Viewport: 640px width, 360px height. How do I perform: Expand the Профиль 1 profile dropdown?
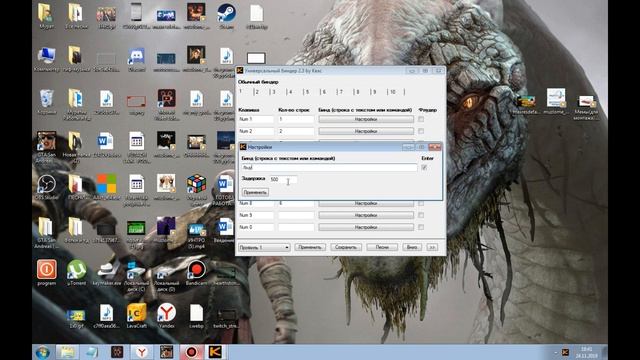click(264, 247)
